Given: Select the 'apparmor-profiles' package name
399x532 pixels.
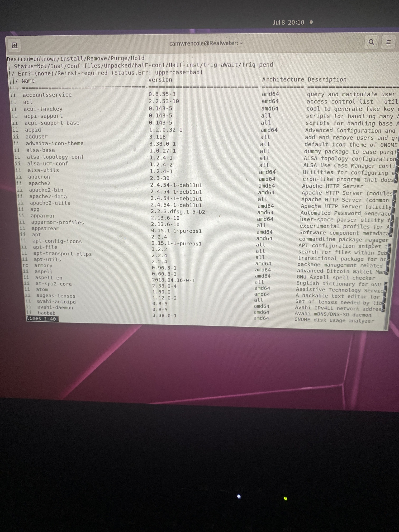Looking at the screenshot, I should (57, 222).
